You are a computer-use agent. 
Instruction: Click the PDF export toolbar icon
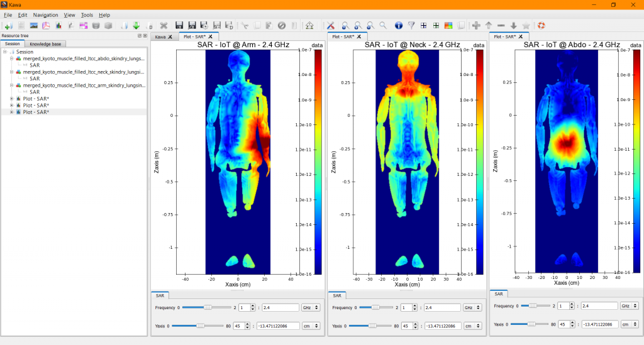tap(46, 25)
